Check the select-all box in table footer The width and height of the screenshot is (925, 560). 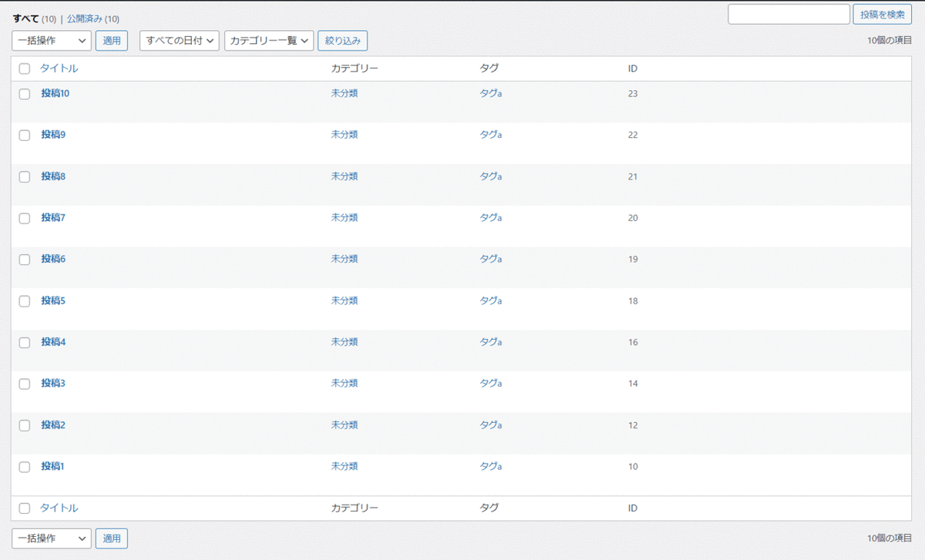coord(25,508)
